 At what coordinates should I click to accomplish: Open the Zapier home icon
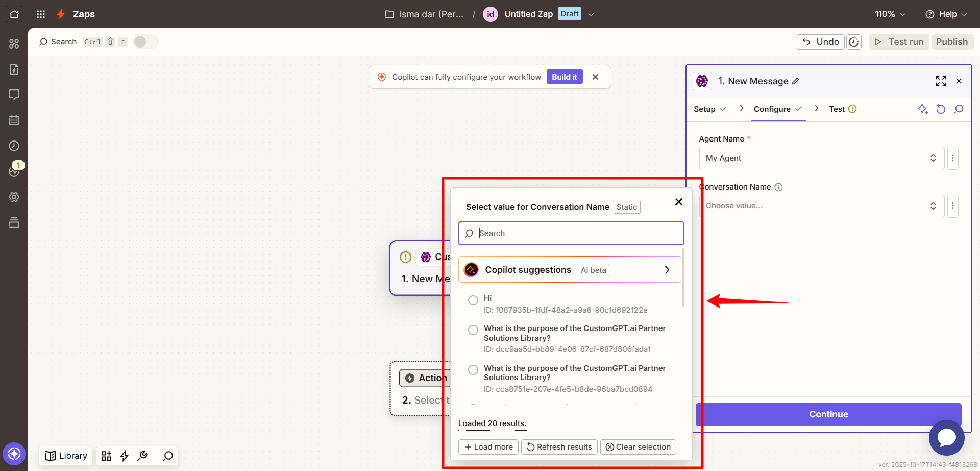pos(14,14)
